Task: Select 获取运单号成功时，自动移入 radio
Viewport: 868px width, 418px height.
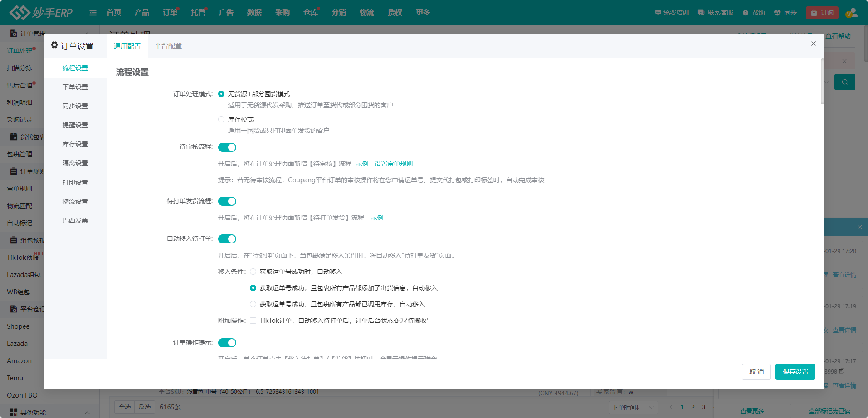Action: [x=253, y=272]
